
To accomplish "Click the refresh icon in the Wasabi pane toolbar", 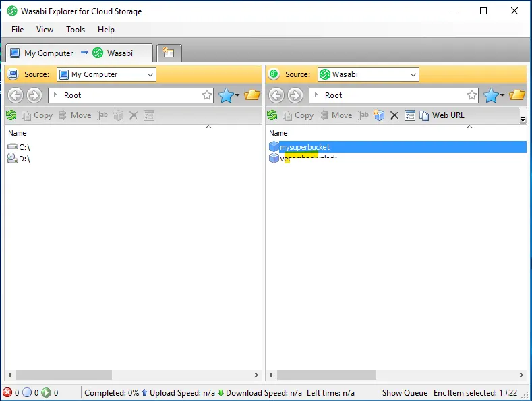I will [272, 115].
